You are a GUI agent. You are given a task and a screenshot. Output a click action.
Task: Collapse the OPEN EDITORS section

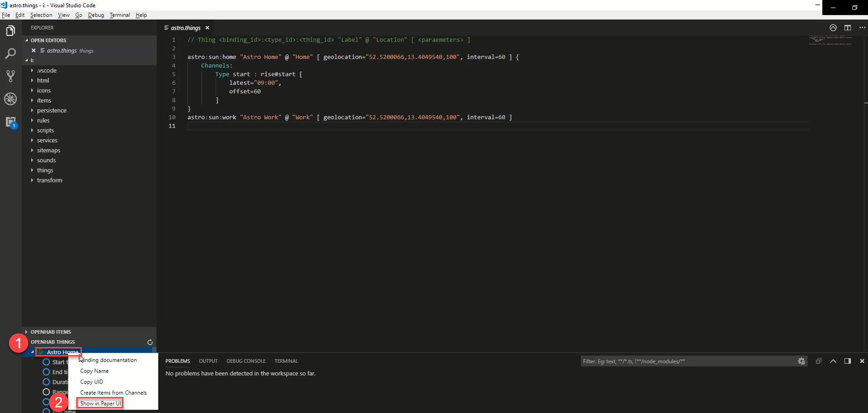click(48, 40)
